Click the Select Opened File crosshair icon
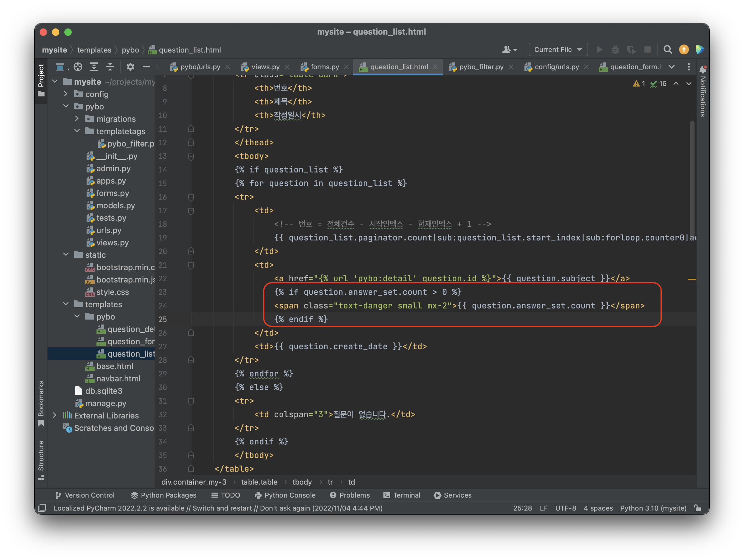The image size is (744, 560). [x=78, y=67]
